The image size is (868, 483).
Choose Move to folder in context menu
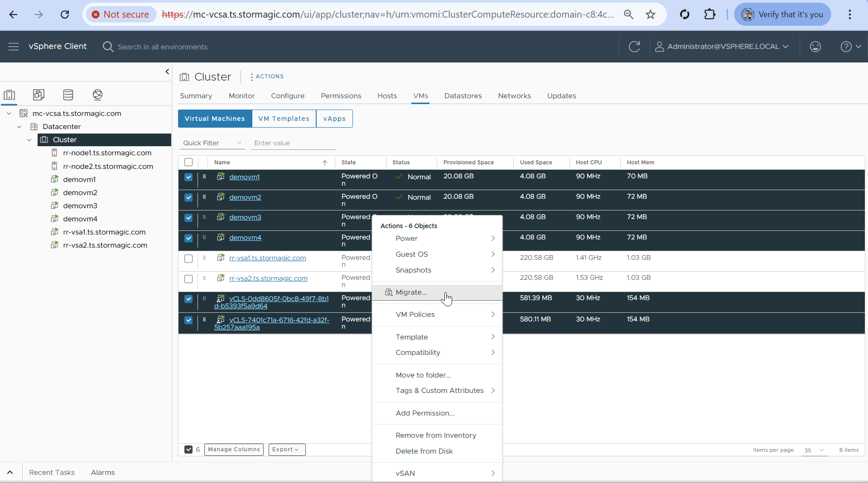(x=437, y=375)
